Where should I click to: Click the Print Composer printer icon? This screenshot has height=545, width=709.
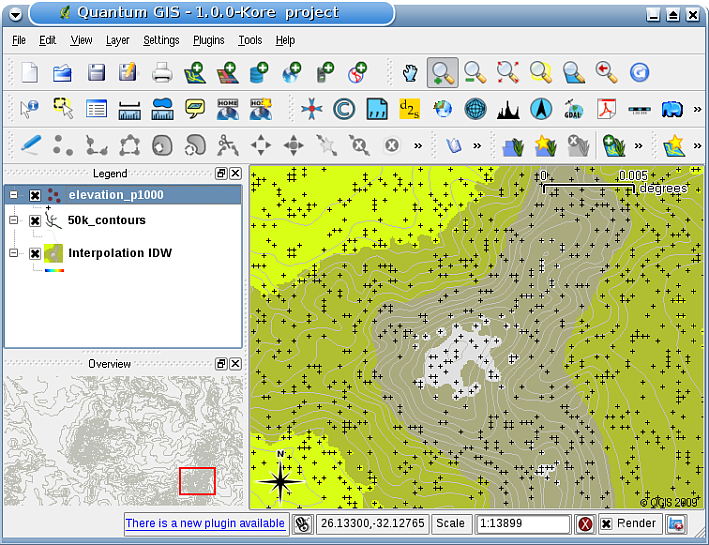[x=162, y=72]
